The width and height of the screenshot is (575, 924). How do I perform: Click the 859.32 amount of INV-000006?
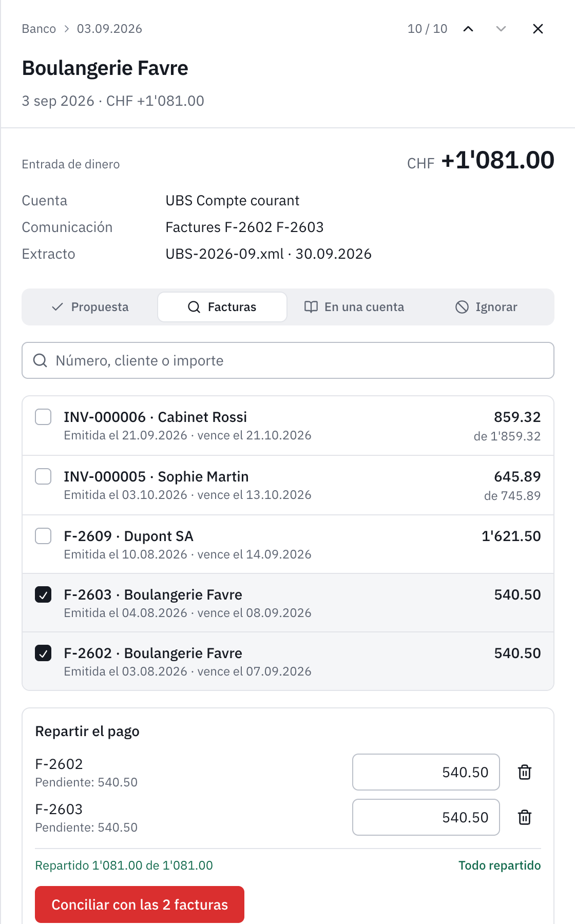pos(517,417)
